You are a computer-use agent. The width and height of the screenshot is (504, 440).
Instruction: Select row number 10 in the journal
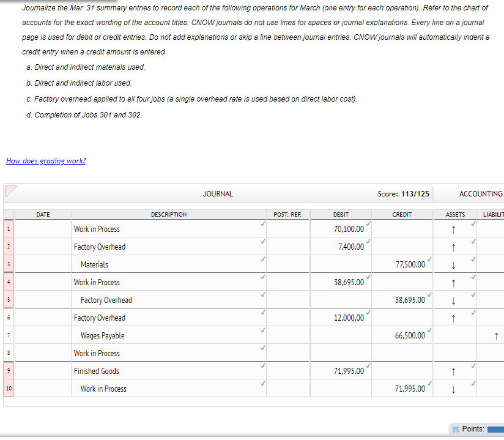click(9, 389)
